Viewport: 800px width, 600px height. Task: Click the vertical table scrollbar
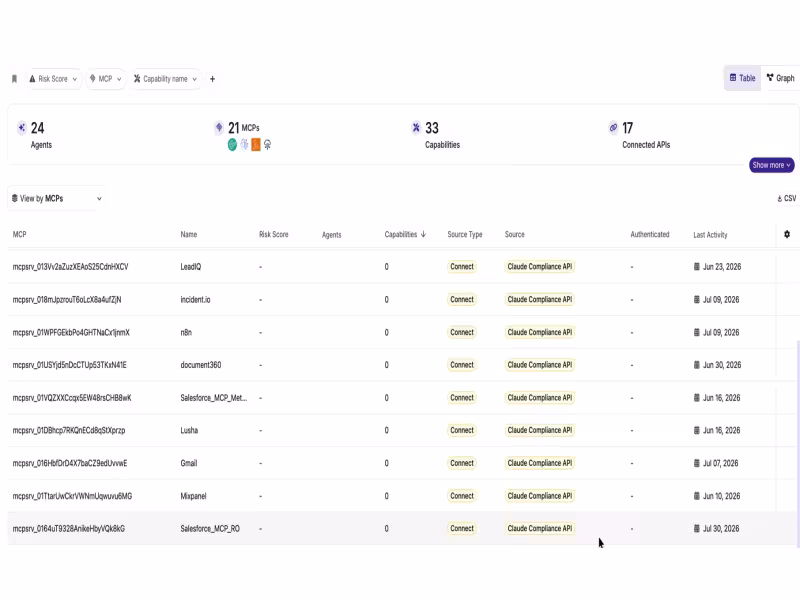coord(797,444)
